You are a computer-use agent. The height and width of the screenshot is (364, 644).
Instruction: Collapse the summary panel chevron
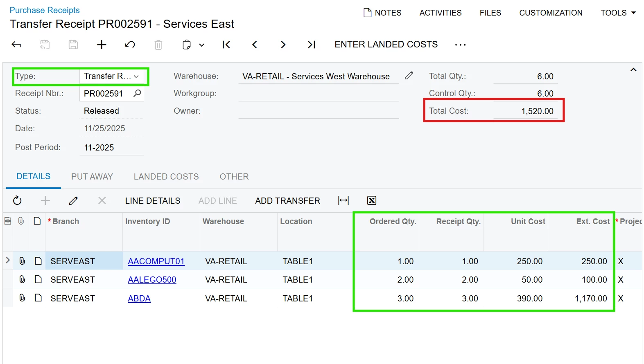click(x=633, y=70)
